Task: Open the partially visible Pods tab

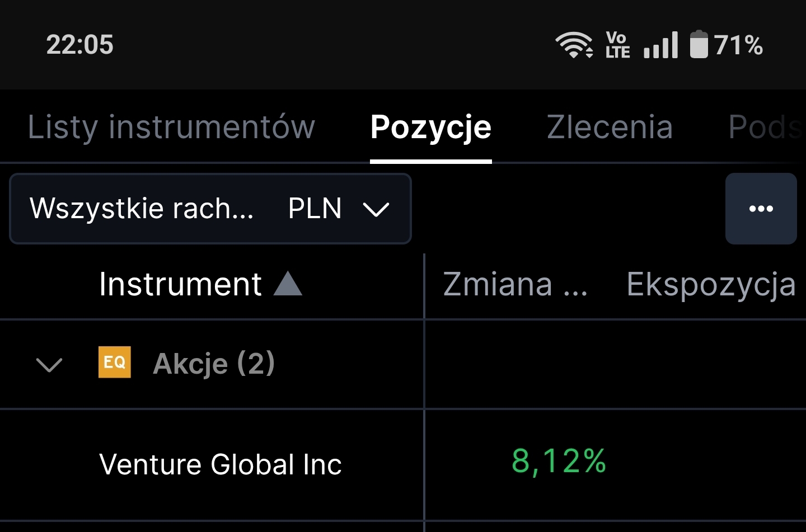Action: [765, 127]
